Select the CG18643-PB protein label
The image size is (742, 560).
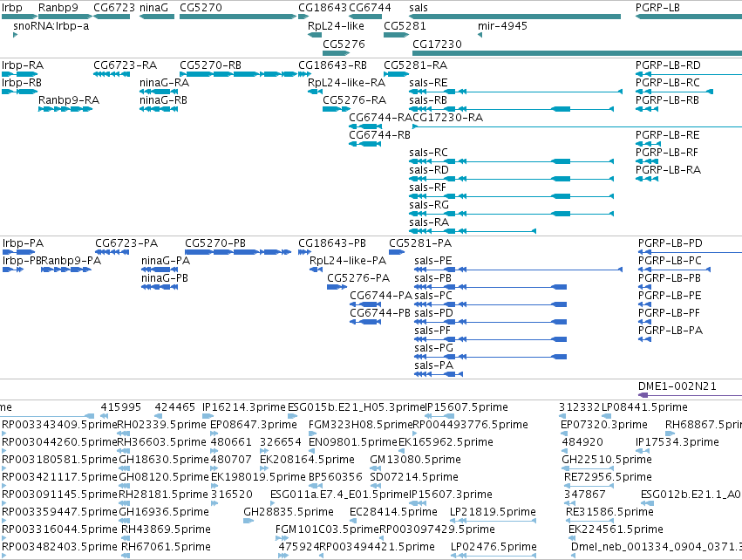point(332,243)
